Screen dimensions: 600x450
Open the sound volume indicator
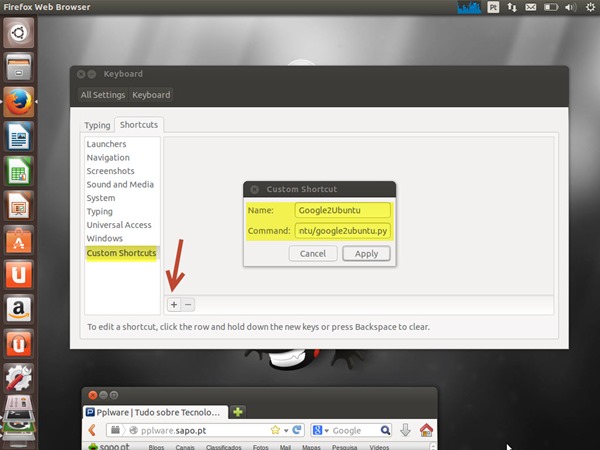click(x=570, y=7)
